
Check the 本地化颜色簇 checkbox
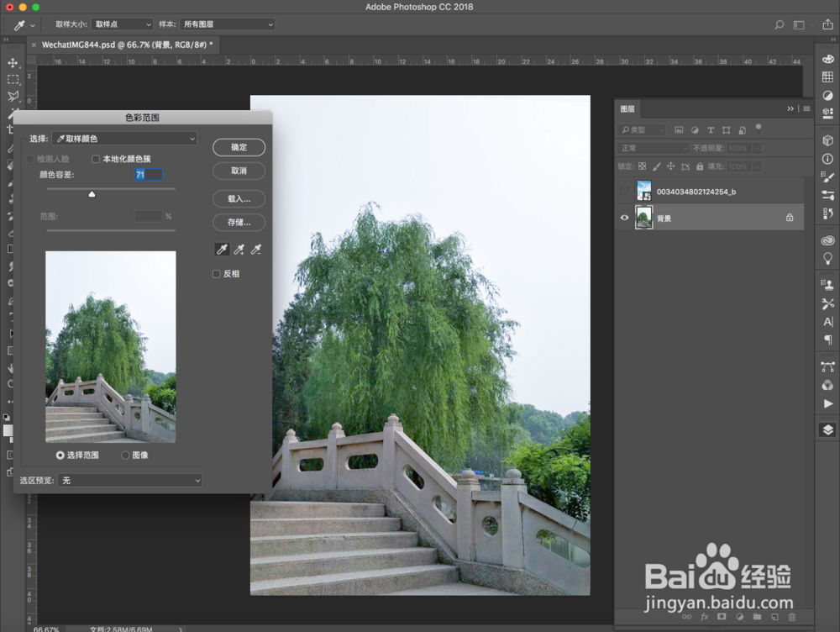click(96, 158)
